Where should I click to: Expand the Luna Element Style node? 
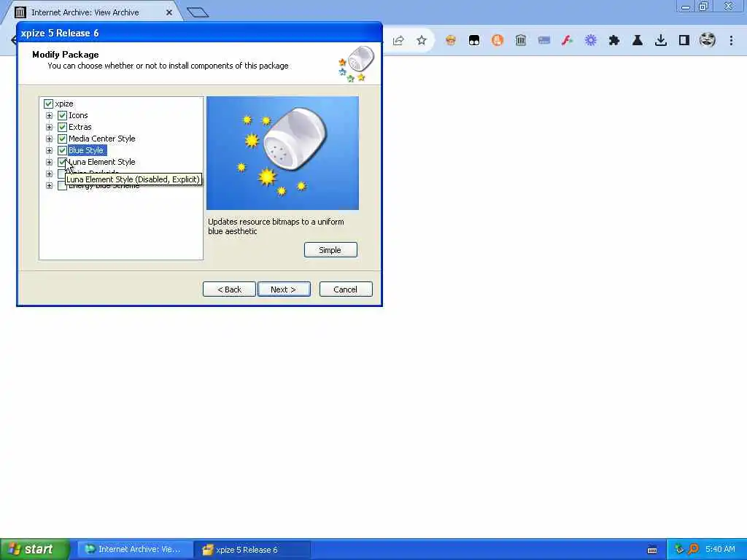tap(49, 162)
